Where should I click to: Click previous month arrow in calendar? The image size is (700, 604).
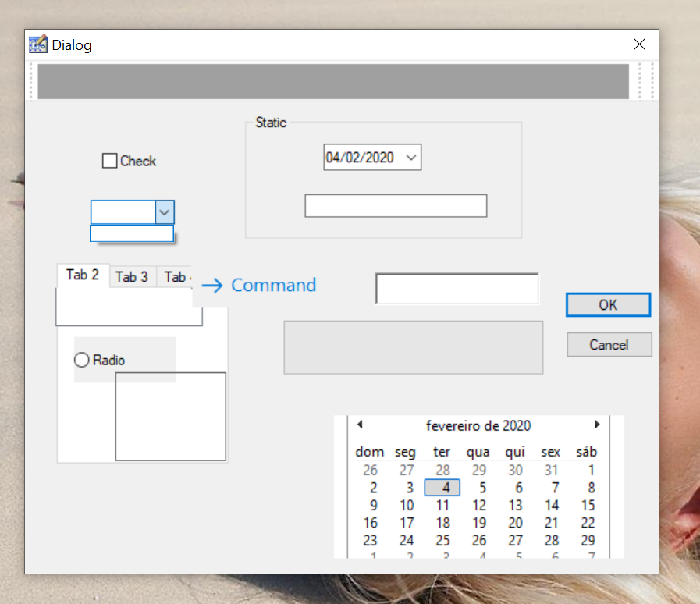(360, 425)
